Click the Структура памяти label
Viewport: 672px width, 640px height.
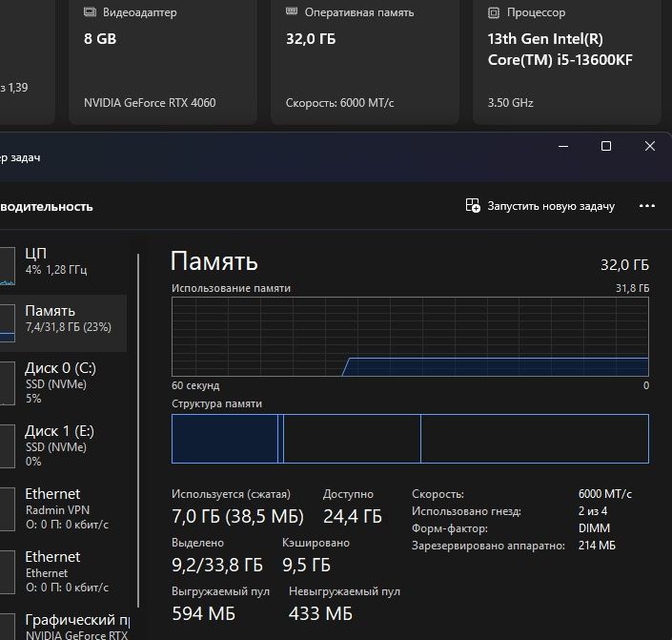[216, 403]
